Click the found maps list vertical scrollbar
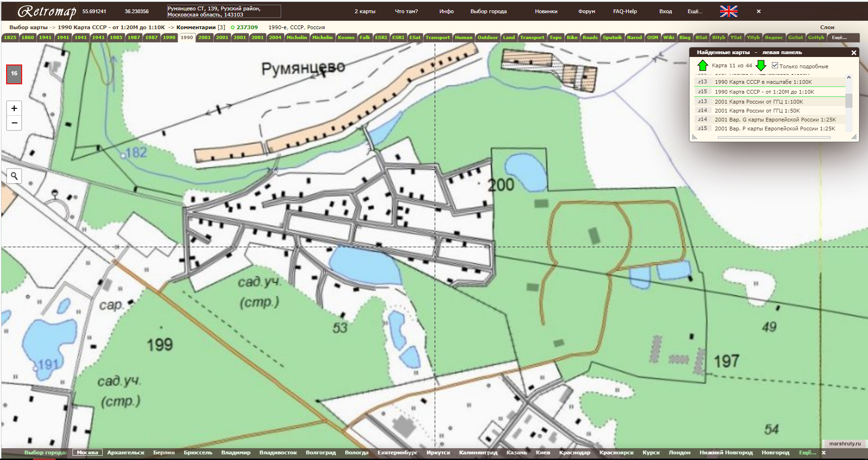The width and height of the screenshot is (868, 460). [849, 101]
